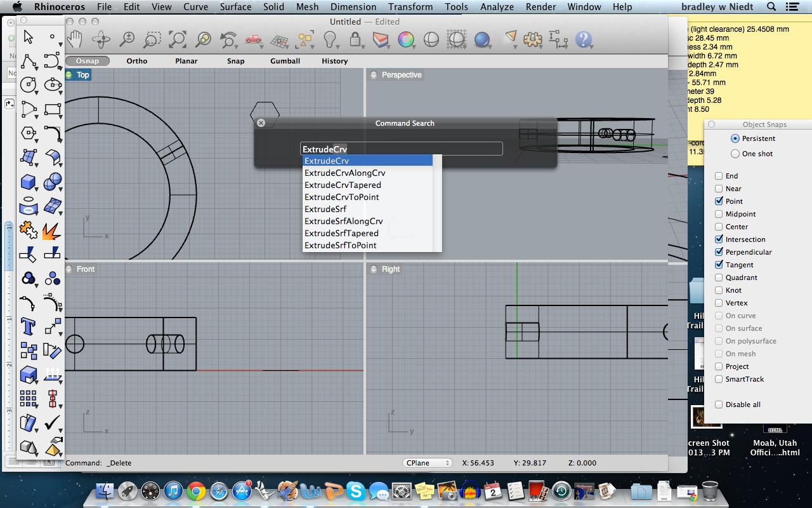Viewport: 812px width, 508px height.
Task: Open the gears Options icon
Action: [x=533, y=39]
